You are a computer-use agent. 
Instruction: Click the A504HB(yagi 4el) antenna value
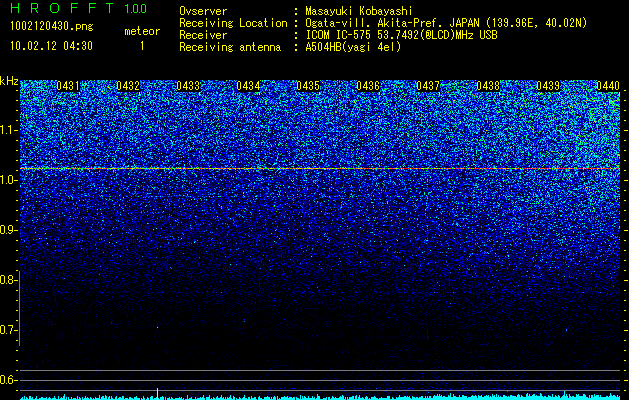[353, 47]
